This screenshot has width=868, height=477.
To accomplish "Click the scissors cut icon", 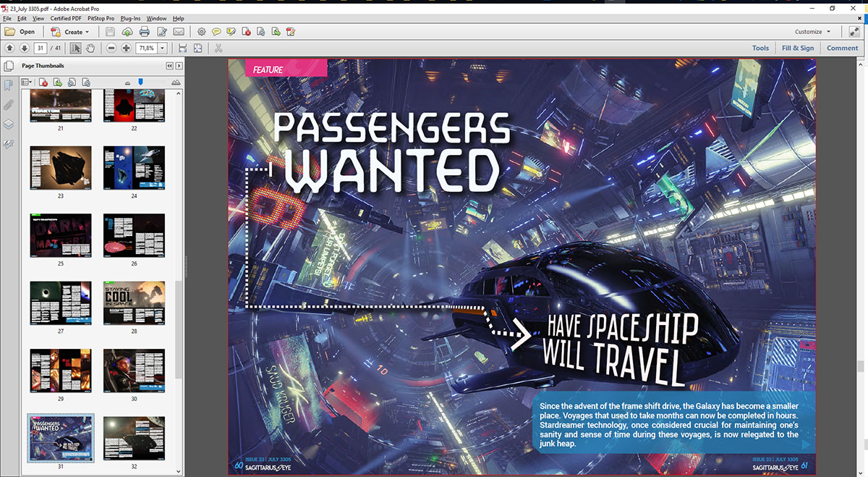I will click(x=218, y=48).
